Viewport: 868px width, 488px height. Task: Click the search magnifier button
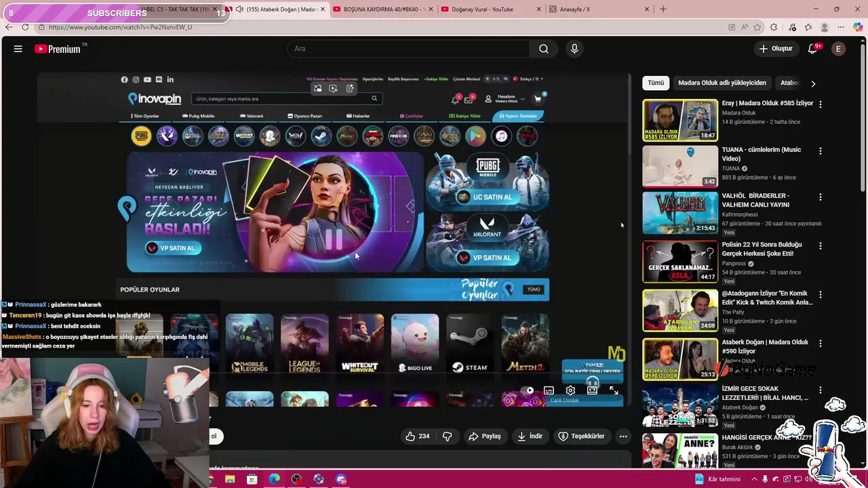point(544,49)
